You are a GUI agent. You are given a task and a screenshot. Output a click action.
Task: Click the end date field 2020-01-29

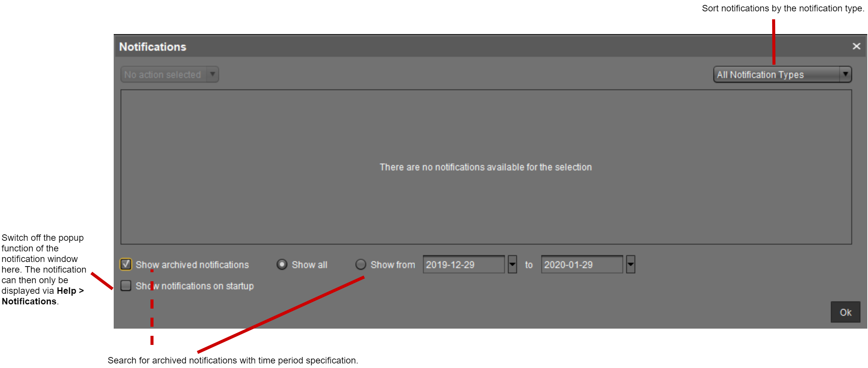point(581,264)
